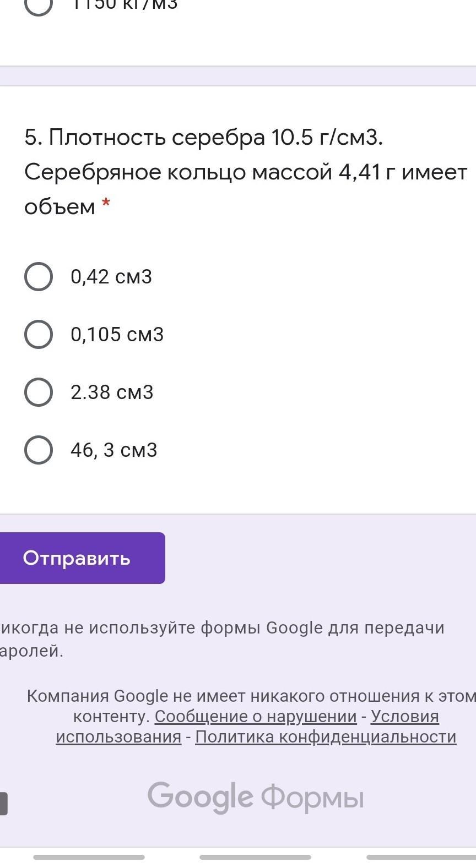Click the '0,105 см3' answer label text
Screen dimensions: 476x868
click(117, 334)
